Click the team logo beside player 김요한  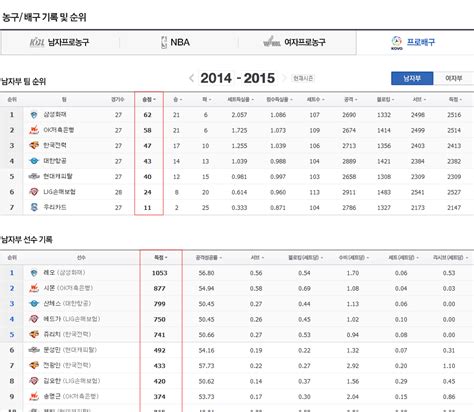[34, 381]
